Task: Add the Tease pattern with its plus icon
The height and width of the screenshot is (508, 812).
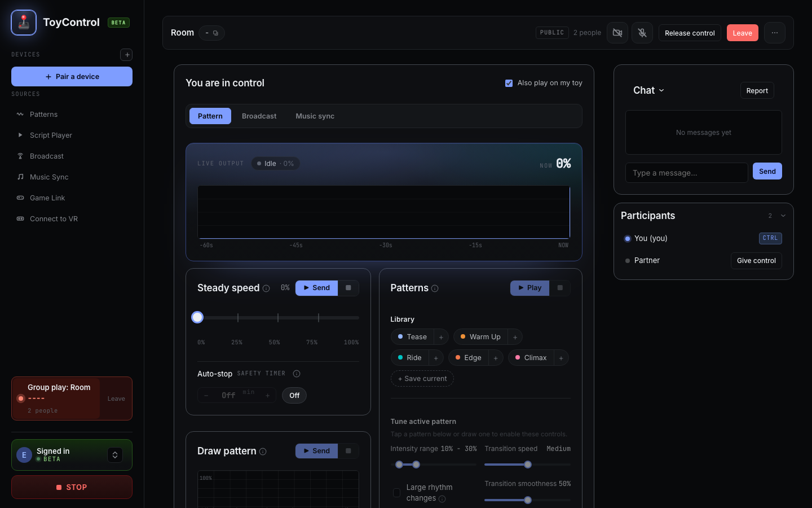Action: point(441,337)
